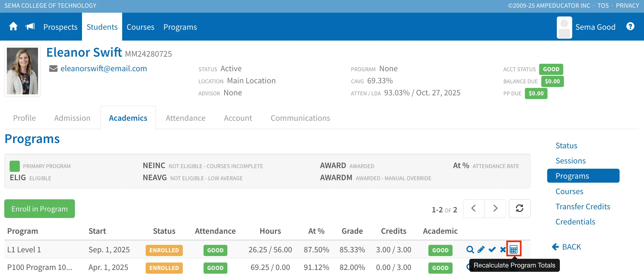The width and height of the screenshot is (644, 278).
Task: Click Sema Good user name
Action: click(x=595, y=27)
